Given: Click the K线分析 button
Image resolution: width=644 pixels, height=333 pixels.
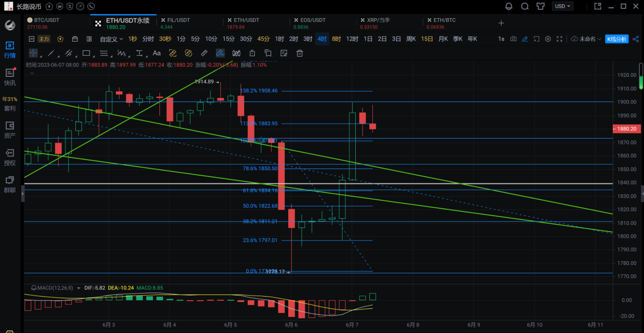Looking at the screenshot, I should pyautogui.click(x=616, y=39).
